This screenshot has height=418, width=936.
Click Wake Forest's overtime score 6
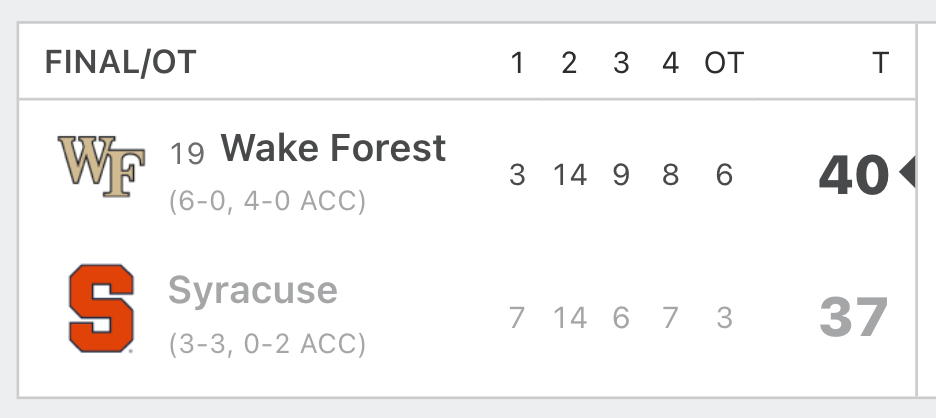pos(724,175)
